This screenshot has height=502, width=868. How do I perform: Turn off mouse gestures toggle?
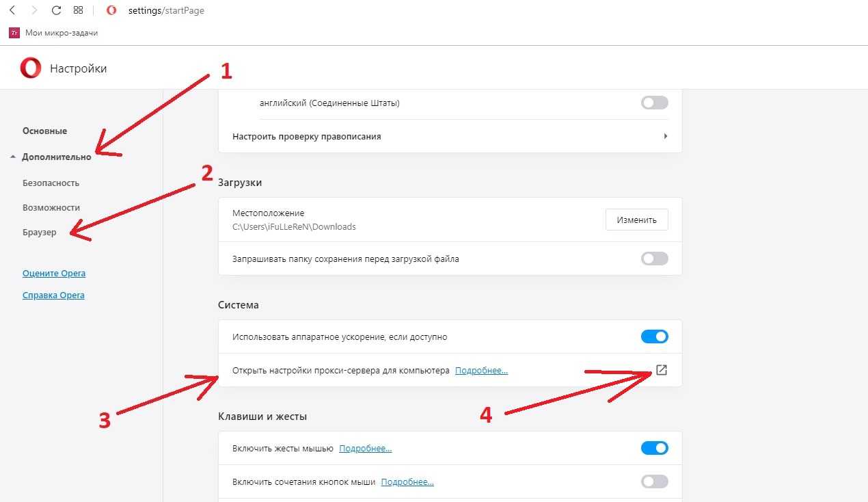point(654,448)
